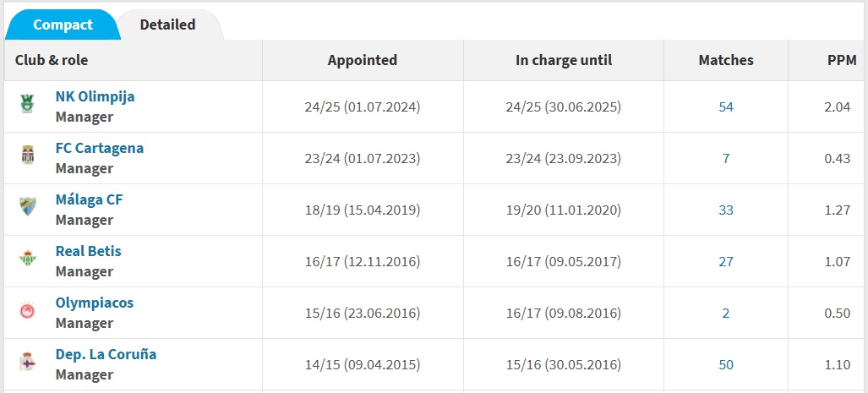View the 27 matches at Real Betis
The width and height of the screenshot is (868, 393).
(x=726, y=261)
